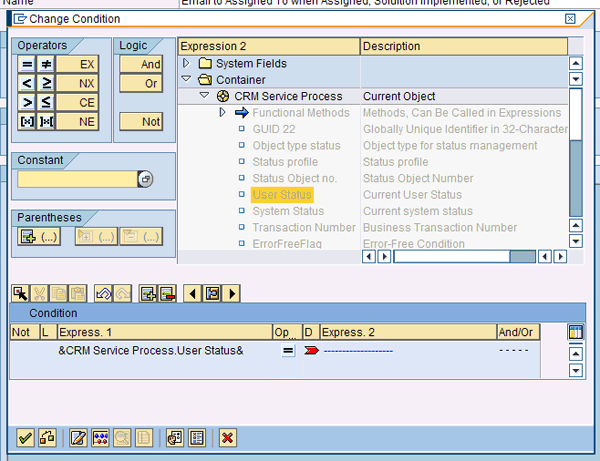The height and width of the screenshot is (461, 600).
Task: Click the not-equal operator button
Action: (46, 64)
